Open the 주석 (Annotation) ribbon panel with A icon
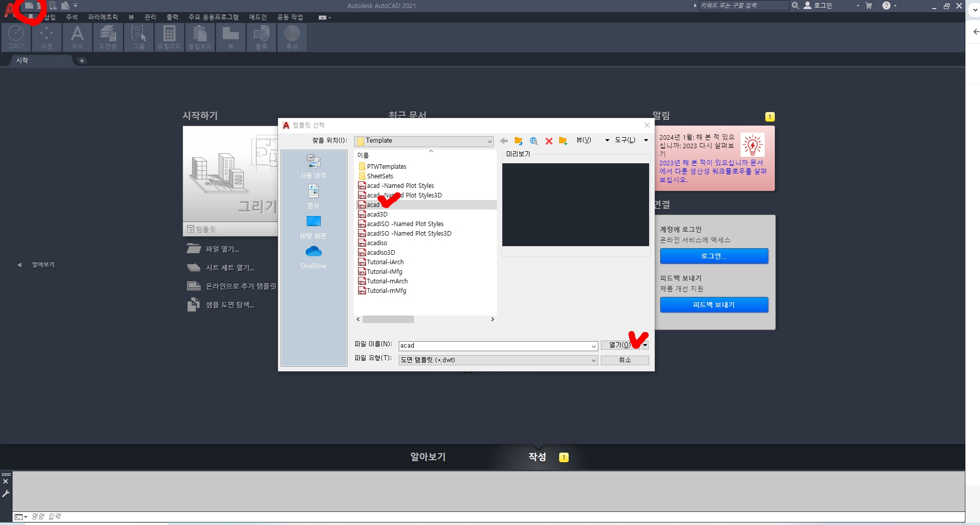Screen dimensions: 980x525 coord(77,37)
